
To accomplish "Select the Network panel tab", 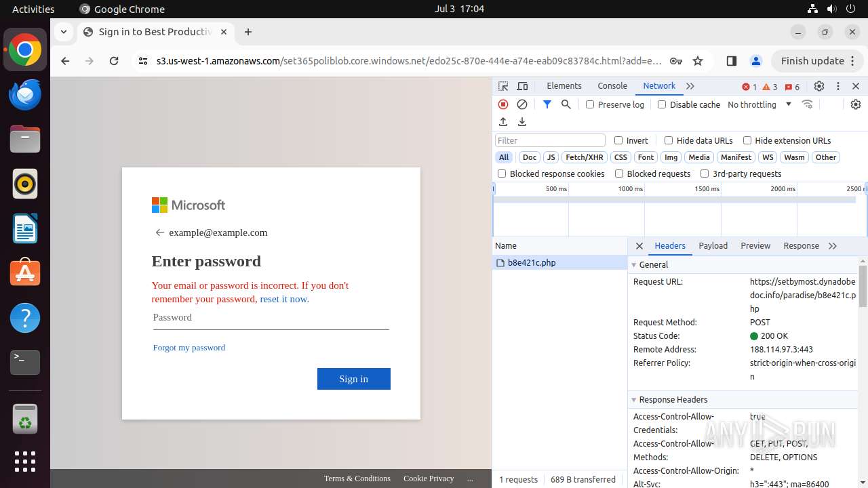I will [x=659, y=86].
